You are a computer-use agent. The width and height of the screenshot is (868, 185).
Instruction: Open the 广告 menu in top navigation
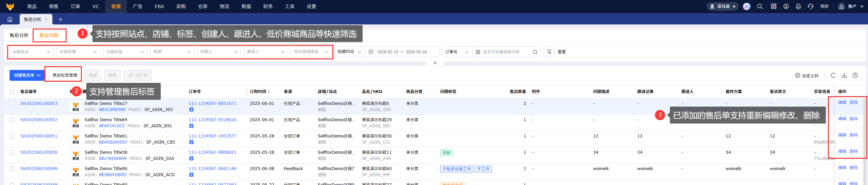tap(138, 6)
